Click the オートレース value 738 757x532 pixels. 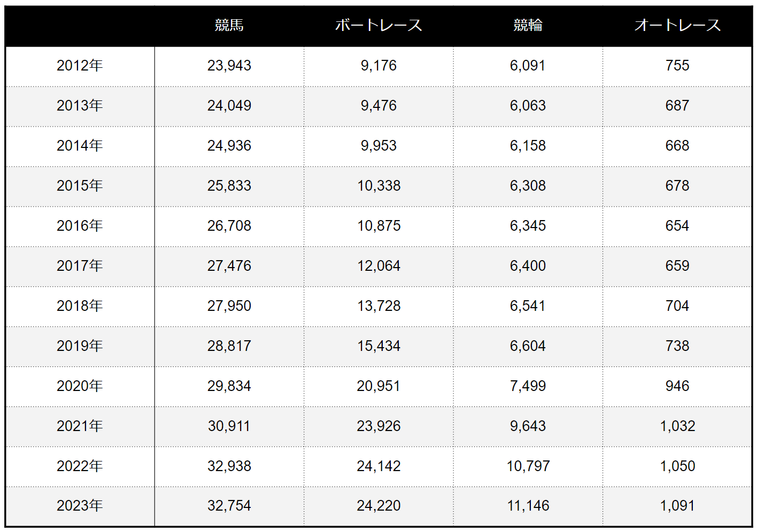(677, 346)
